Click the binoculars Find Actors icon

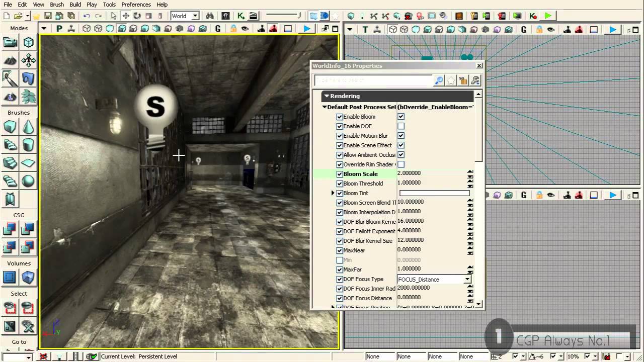click(210, 16)
